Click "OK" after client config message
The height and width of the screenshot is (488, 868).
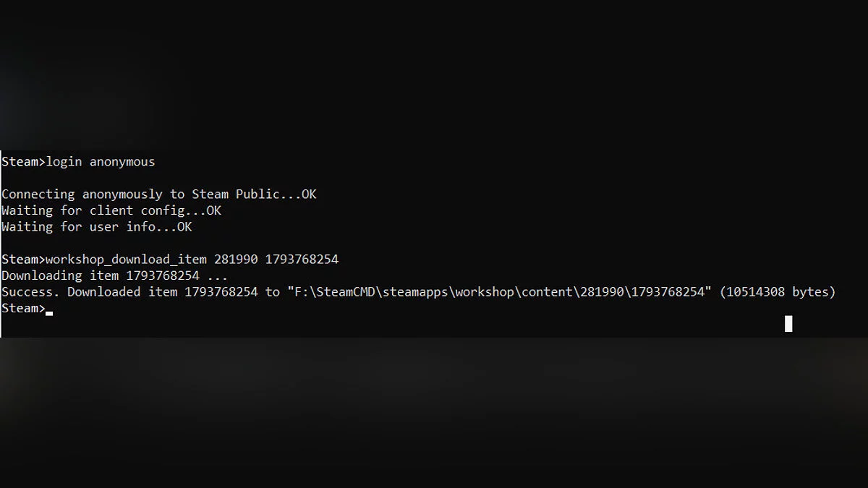(x=214, y=211)
